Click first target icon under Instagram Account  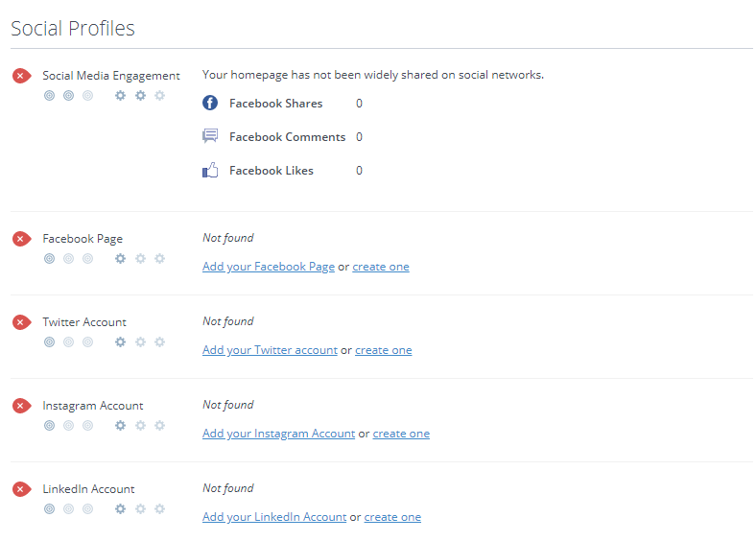[49, 425]
